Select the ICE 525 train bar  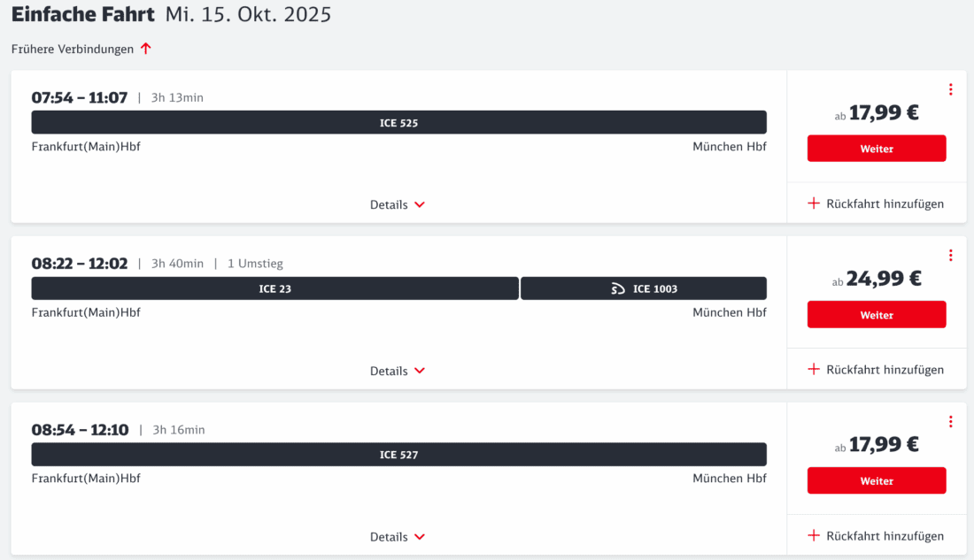tap(398, 123)
